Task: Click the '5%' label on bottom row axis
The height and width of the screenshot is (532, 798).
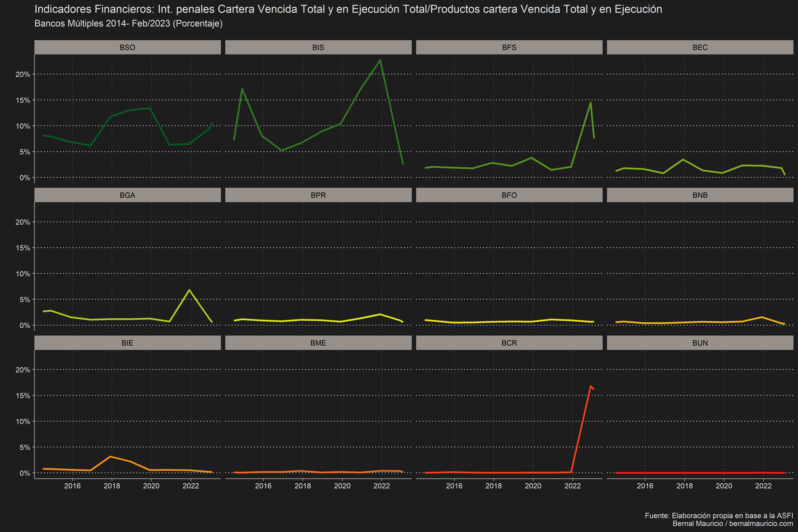Action: (25, 447)
